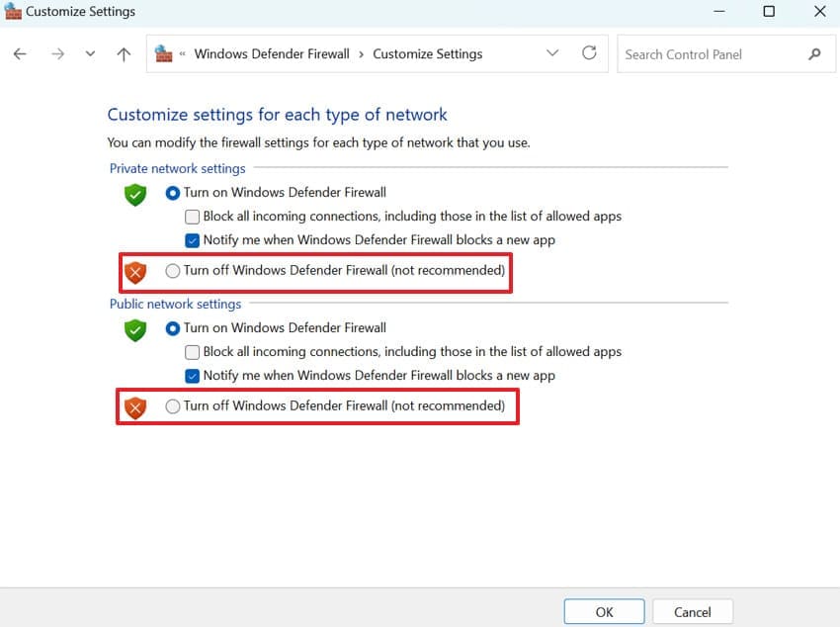Click the Windows Defender Firewall breadcrumb
The height and width of the screenshot is (627, 840).
click(x=272, y=54)
